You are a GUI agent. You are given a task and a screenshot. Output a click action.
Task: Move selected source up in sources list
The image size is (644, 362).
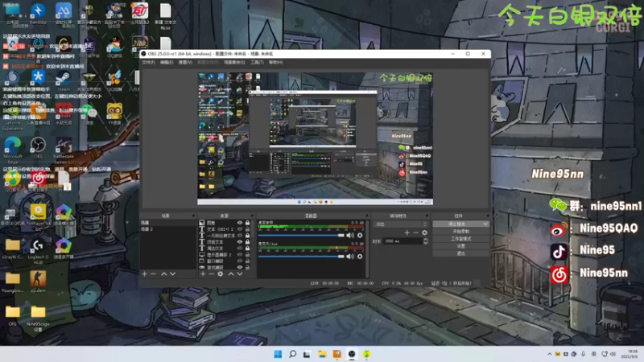click(x=231, y=274)
